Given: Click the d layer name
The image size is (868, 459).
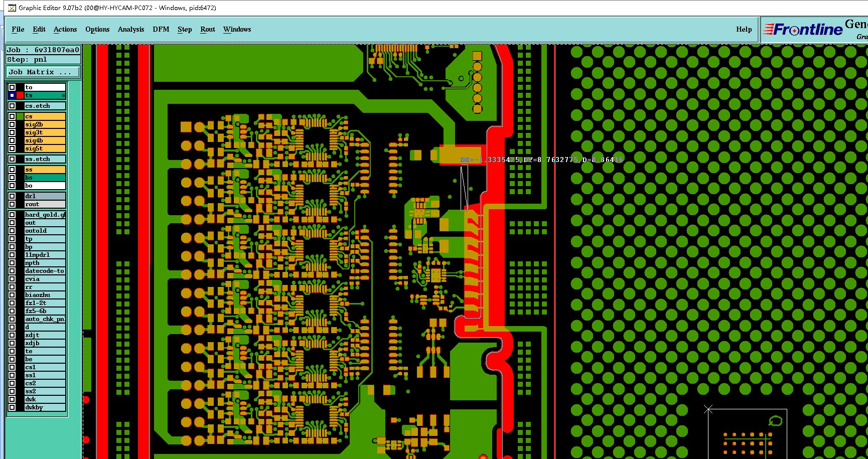Looking at the screenshot, I should [45, 327].
